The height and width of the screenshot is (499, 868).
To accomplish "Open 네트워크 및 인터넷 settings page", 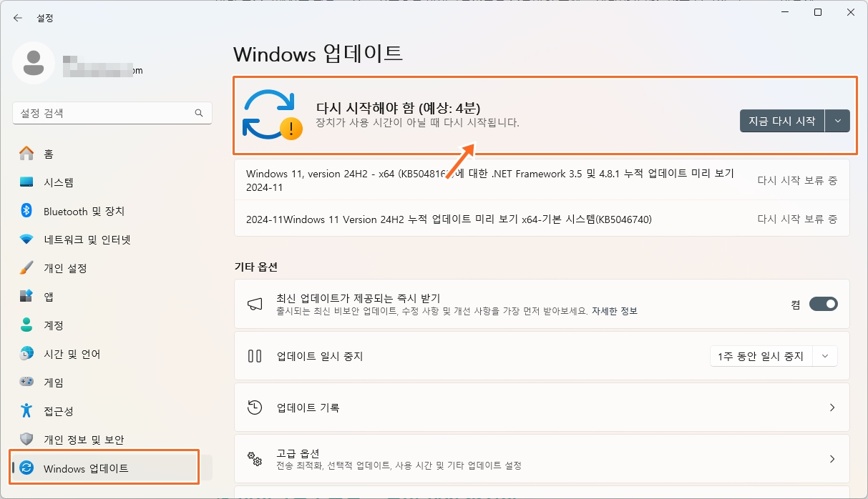I will pos(112,239).
